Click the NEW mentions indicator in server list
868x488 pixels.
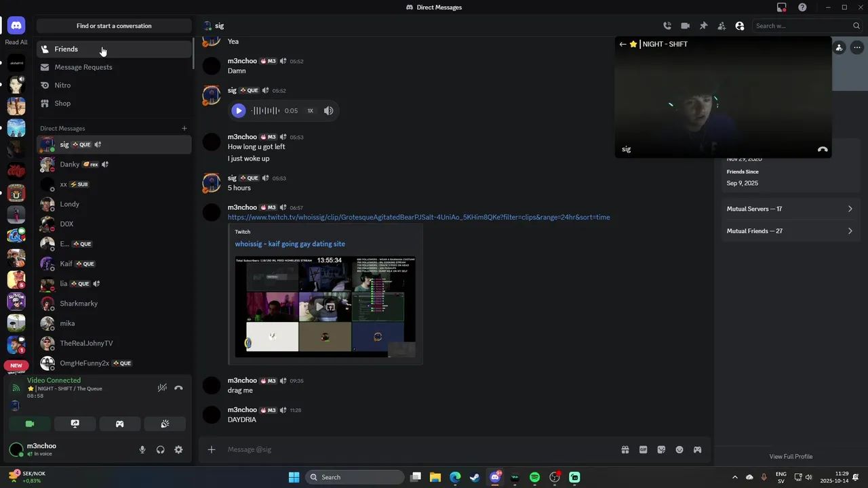point(16,365)
